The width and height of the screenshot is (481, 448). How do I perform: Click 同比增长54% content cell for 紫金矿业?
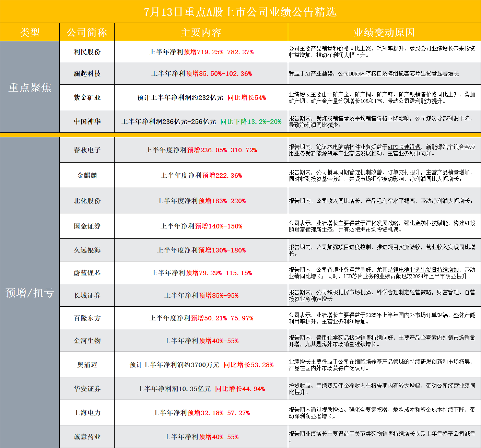pyautogui.click(x=201, y=97)
